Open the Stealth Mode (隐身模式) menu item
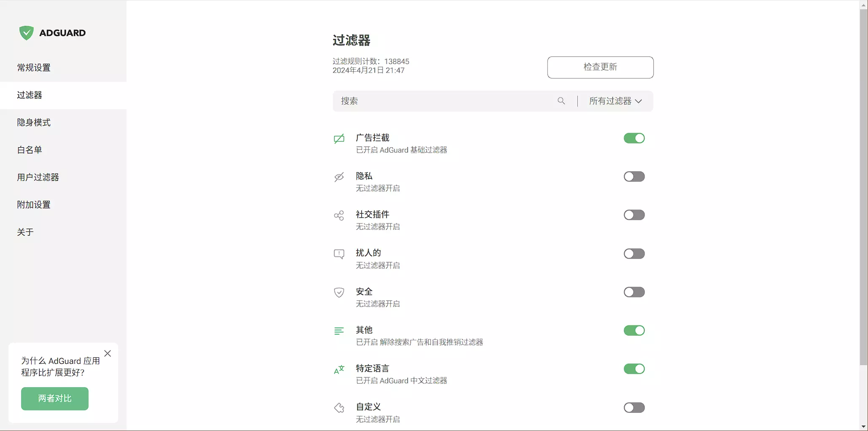 [34, 123]
